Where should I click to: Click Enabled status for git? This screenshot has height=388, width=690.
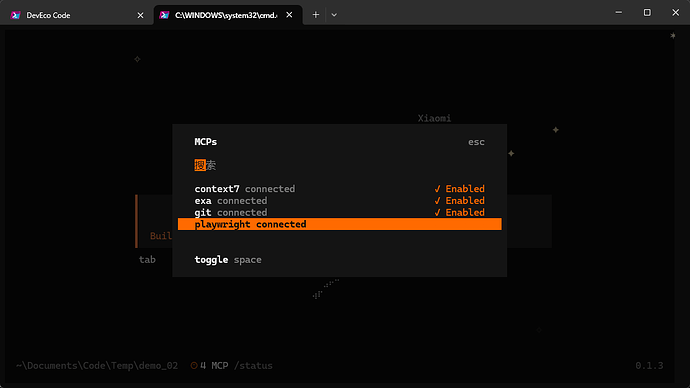459,212
